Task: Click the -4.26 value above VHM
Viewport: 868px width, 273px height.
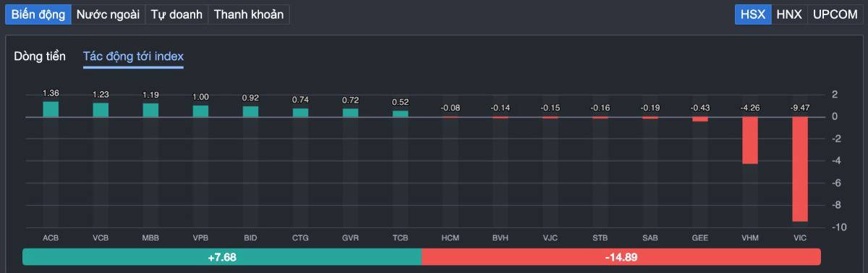Action: [x=750, y=108]
